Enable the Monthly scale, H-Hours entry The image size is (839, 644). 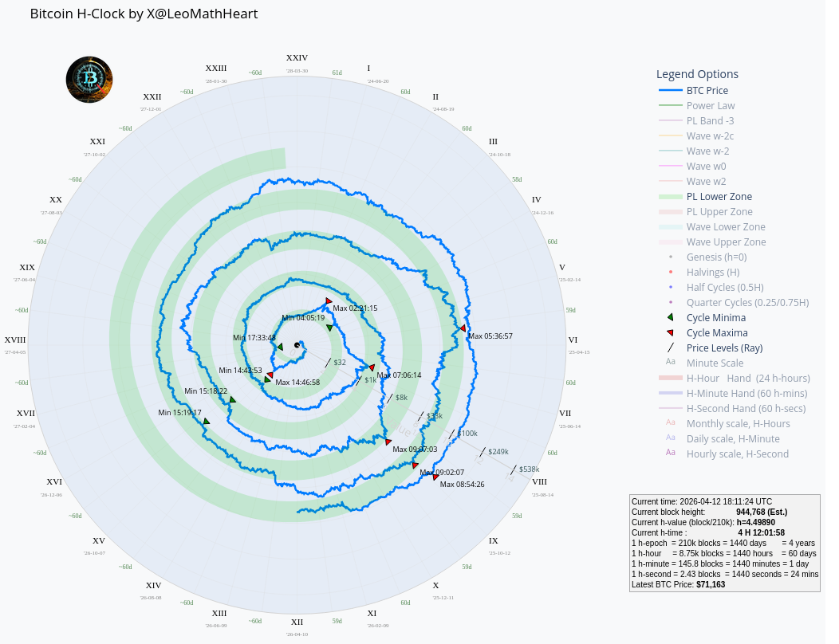[x=738, y=424]
